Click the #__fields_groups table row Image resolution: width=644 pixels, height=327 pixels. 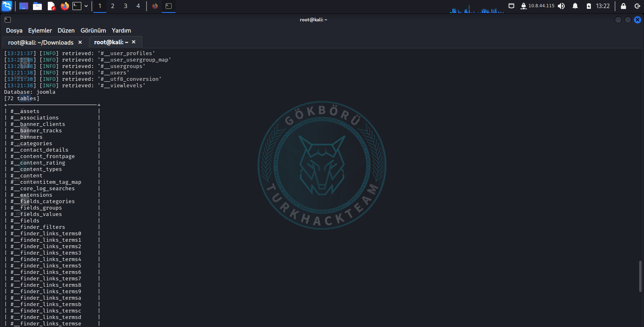click(52, 208)
